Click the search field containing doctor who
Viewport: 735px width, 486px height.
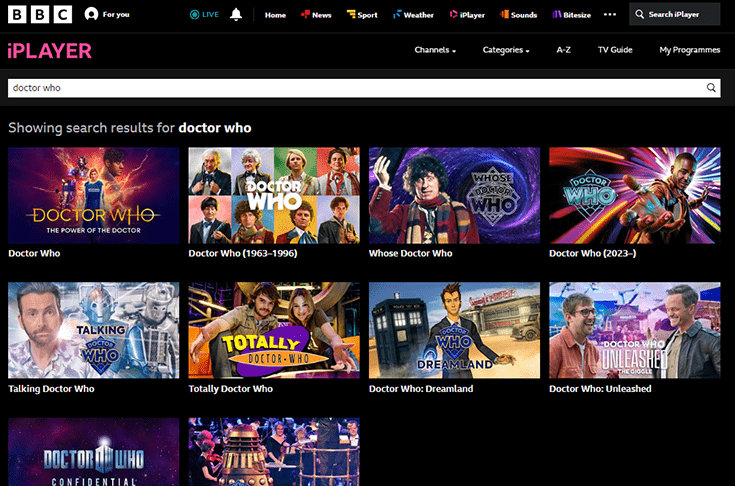[364, 88]
